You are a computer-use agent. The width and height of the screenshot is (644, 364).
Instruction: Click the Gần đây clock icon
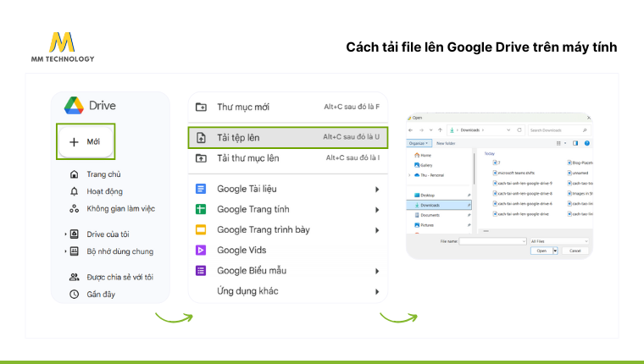(x=74, y=295)
